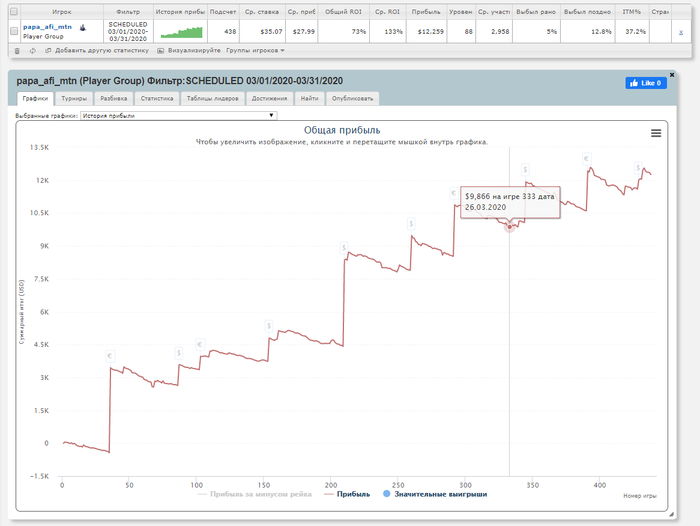Click the Добавить другую статистику button
This screenshot has width=700, height=526.
click(x=97, y=50)
